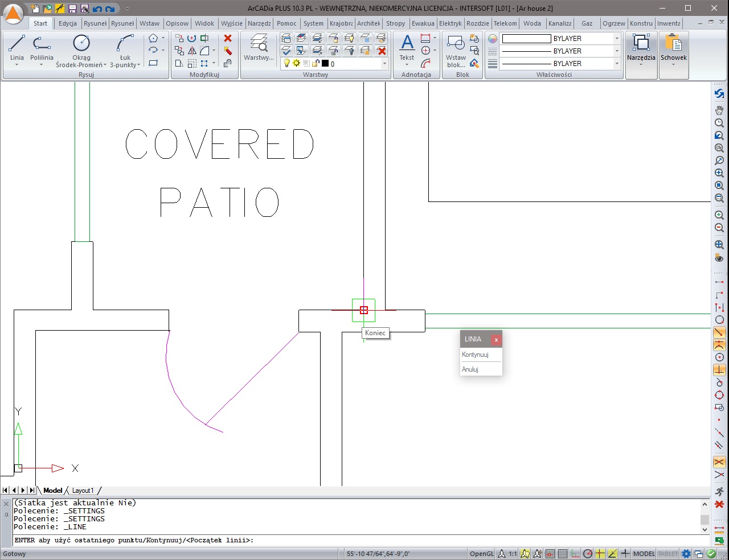The height and width of the screenshot is (560, 729).
Task: Click the zoom out magnifier in right toolbar
Action: pyautogui.click(x=719, y=228)
